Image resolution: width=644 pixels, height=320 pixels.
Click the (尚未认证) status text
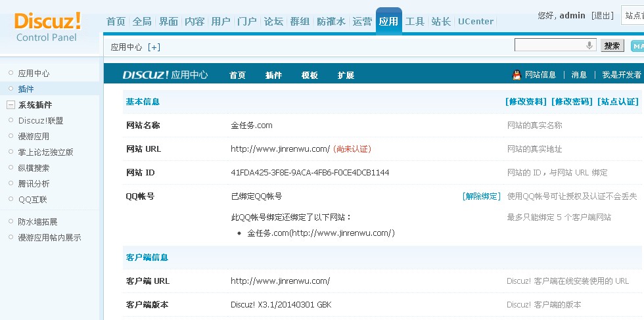(352, 149)
